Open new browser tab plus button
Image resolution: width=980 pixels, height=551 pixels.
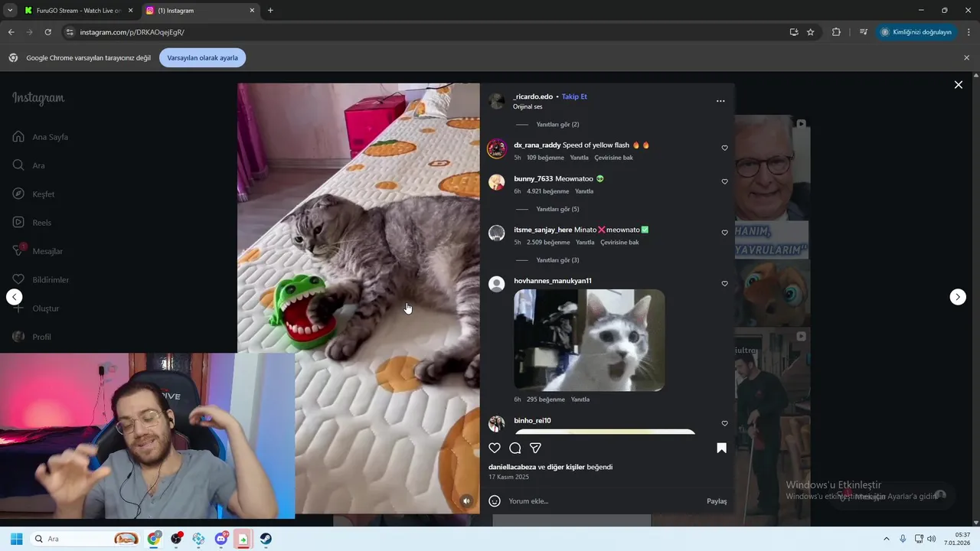(x=270, y=11)
